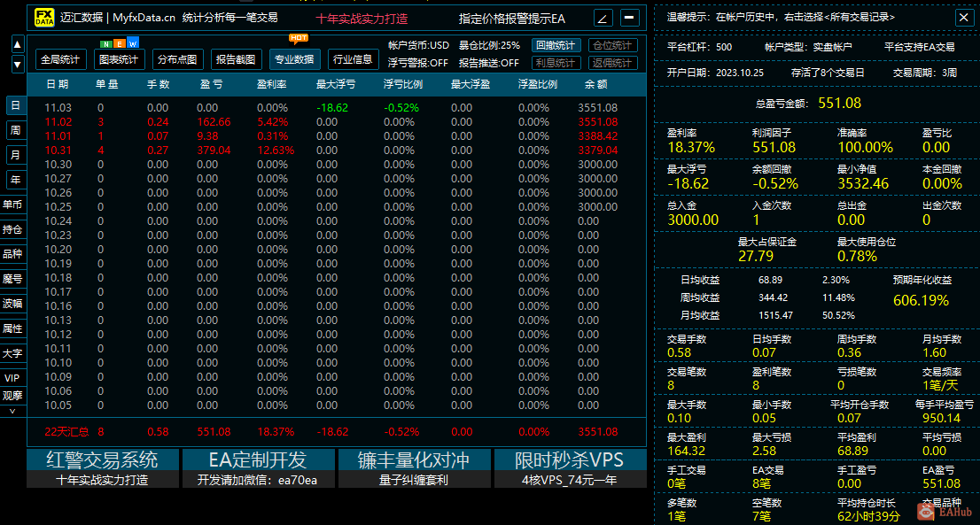Expand the sidebar chevron below 观摩
Image resolution: width=980 pixels, height=525 pixels.
(12, 411)
